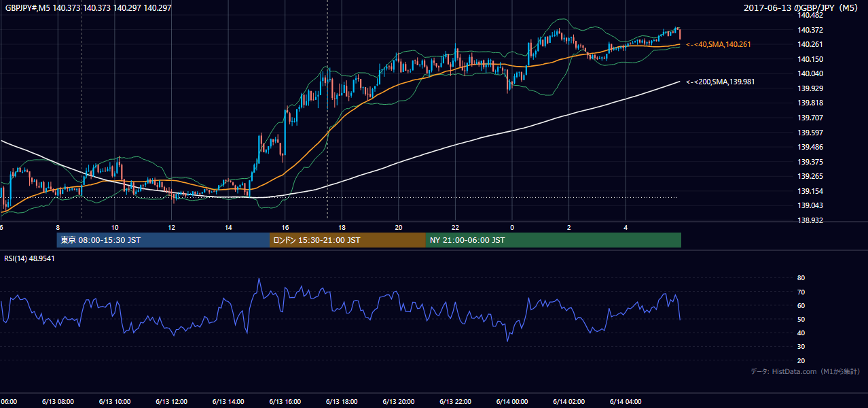Click the RSI(14) 48.9541 indicator label

click(30, 258)
